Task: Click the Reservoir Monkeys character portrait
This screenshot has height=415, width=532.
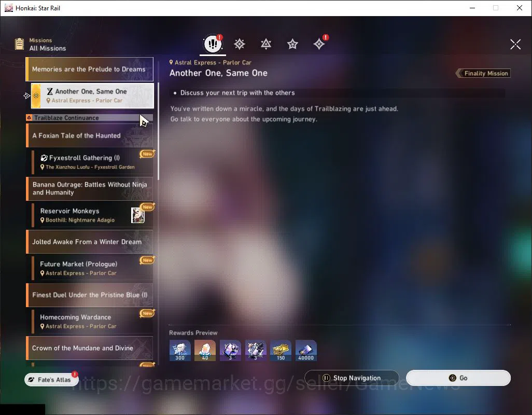Action: pos(138,215)
